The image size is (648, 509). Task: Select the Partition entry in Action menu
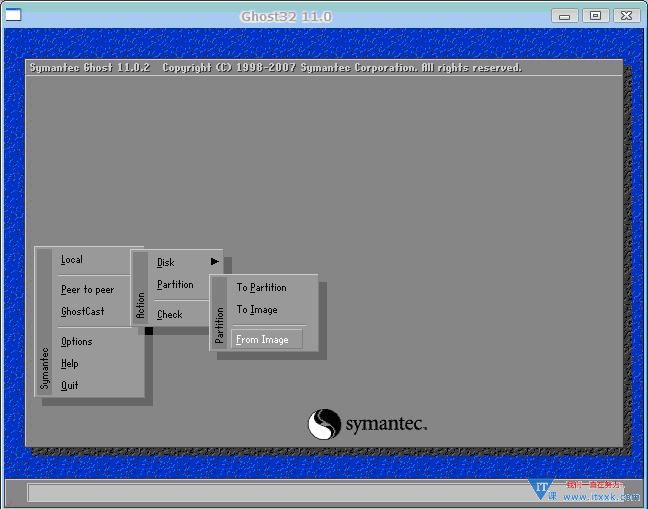click(x=175, y=285)
